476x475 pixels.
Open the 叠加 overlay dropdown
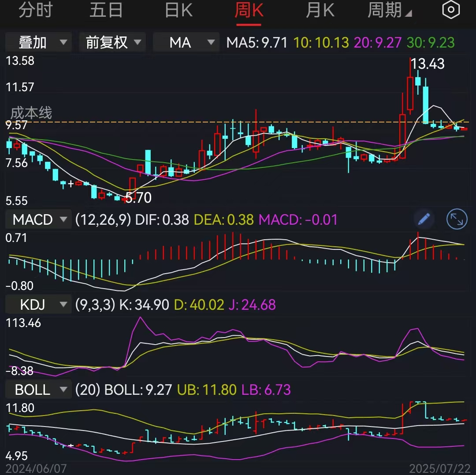pos(38,42)
